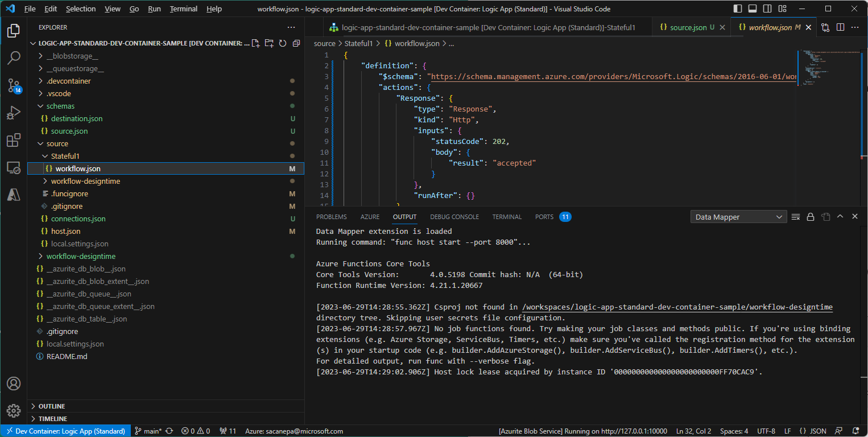Image resolution: width=868 pixels, height=437 pixels.
Task: Open the Extensions view
Action: coord(14,140)
